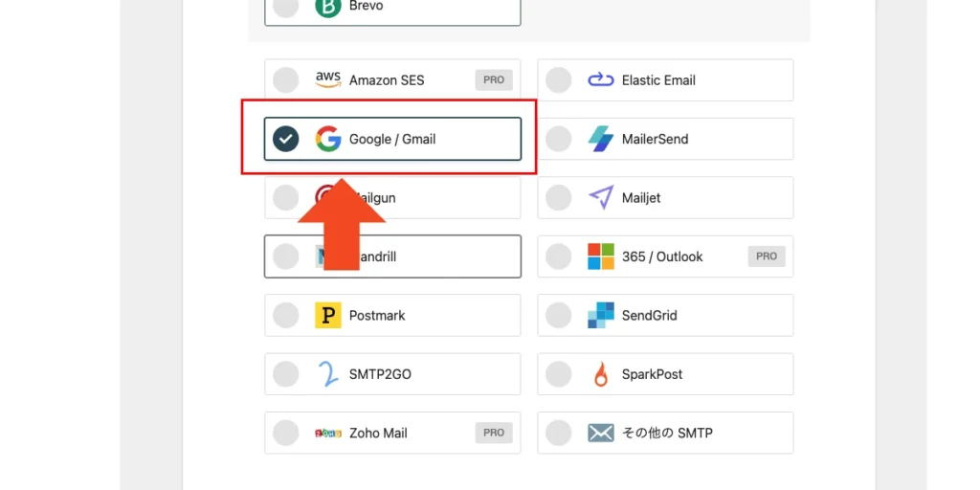
Task: Click the PRO badge on Zoho Mail
Action: 494,433
